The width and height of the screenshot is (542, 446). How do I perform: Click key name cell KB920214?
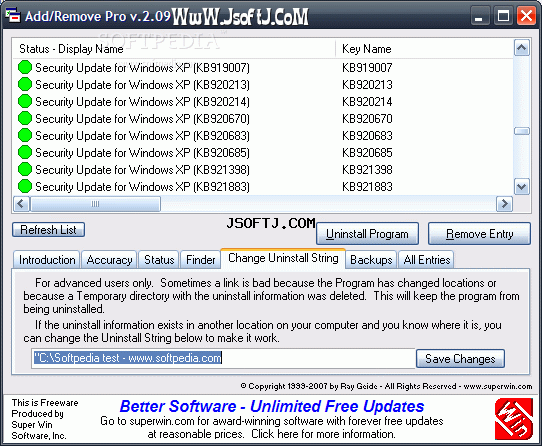pyautogui.click(x=367, y=101)
